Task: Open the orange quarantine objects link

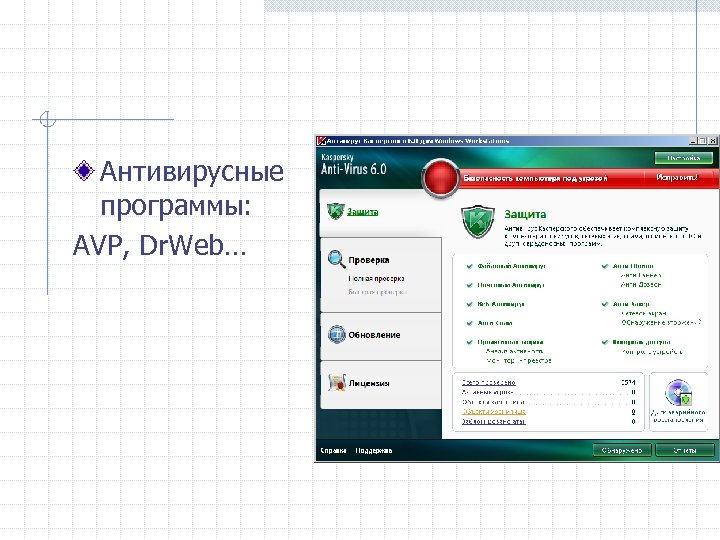Action: [493, 411]
